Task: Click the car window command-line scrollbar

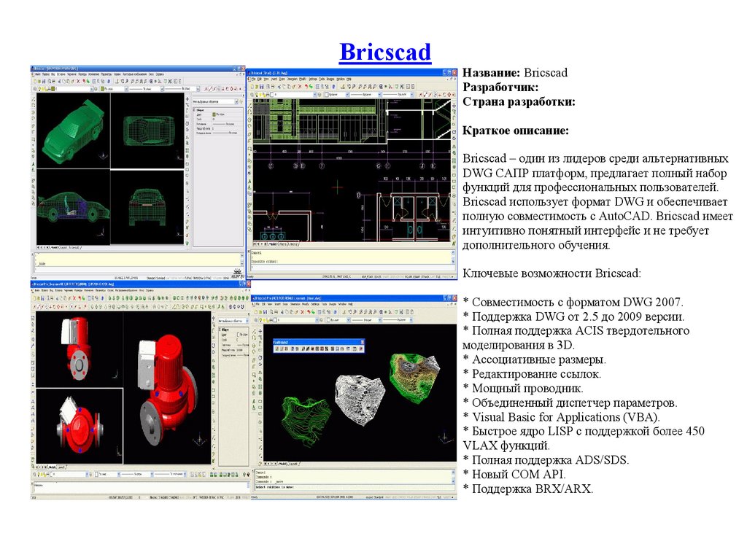Action: tap(242, 260)
